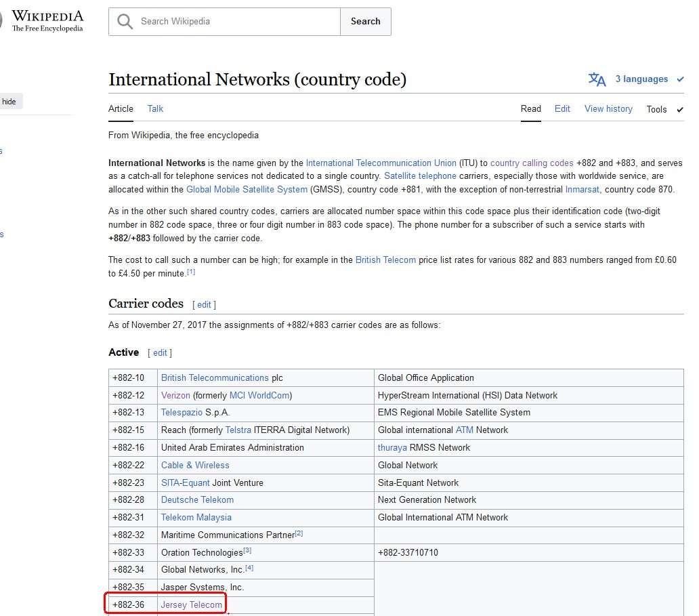This screenshot has height=616, width=699.
Task: Follow the British Telecom link in the intro
Action: (385, 260)
